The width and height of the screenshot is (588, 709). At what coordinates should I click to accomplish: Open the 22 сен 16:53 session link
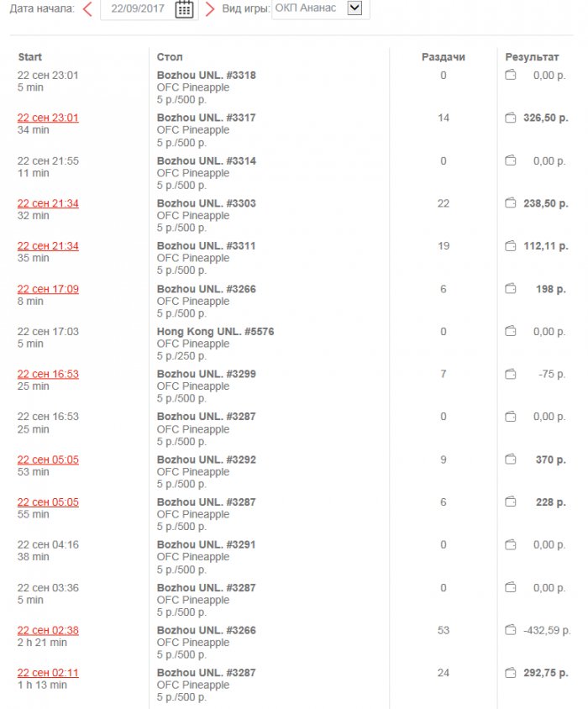point(48,374)
